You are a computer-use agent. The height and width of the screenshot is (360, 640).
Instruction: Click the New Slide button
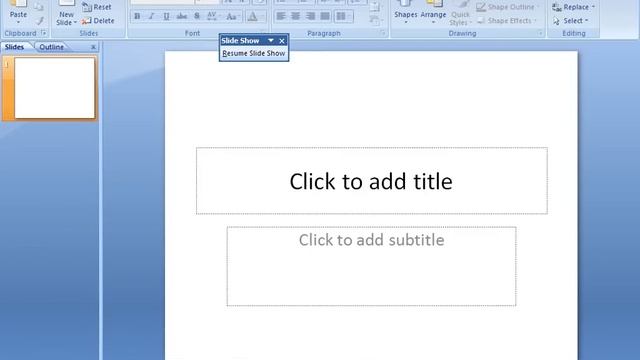[x=67, y=13]
